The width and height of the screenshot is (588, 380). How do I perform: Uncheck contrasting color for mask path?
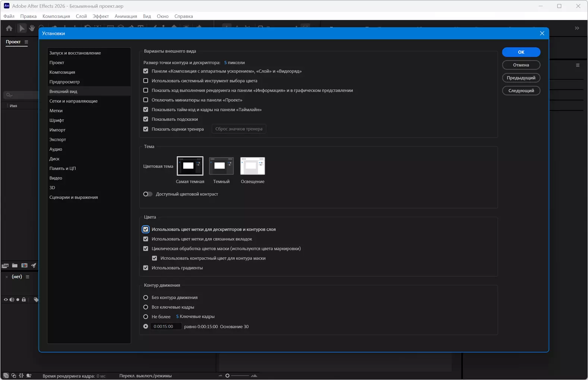(155, 259)
